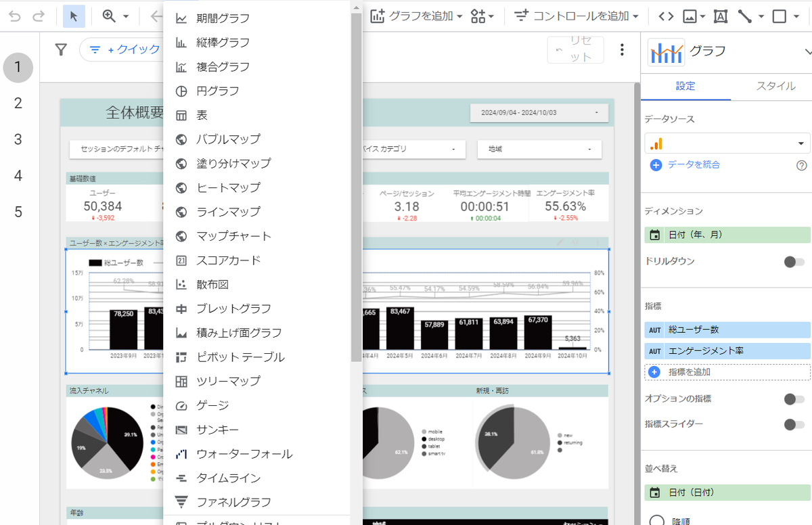Choose 表 from chart list
812x525 pixels.
coord(256,115)
